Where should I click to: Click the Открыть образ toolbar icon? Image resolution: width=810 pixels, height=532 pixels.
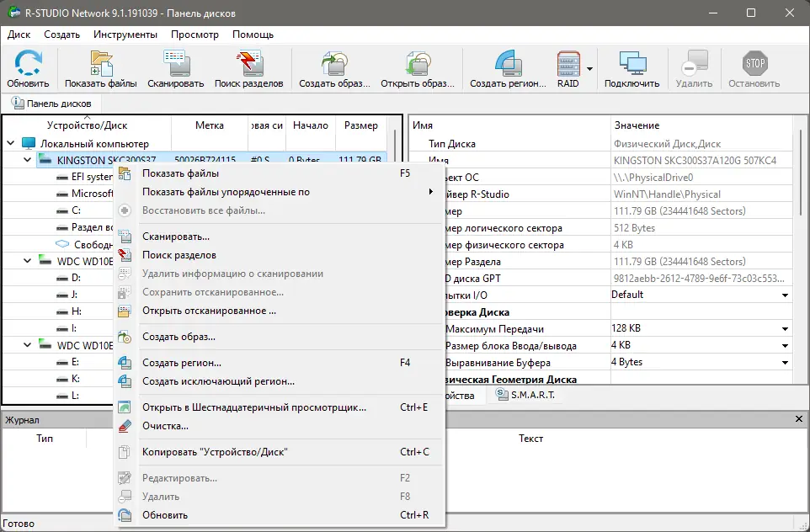pos(418,63)
